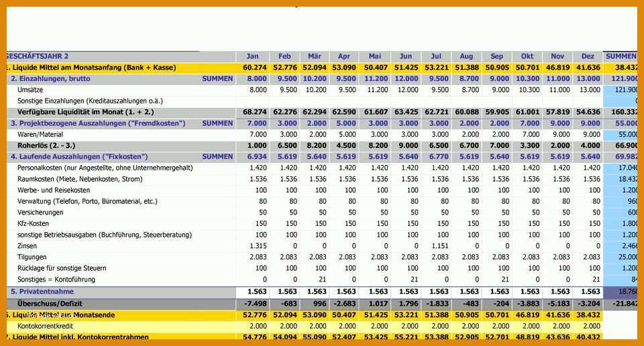This screenshot has width=644, height=346.
Task: Select Laufende Auszahlungen value 6.934 in Jan
Action: pos(257,156)
